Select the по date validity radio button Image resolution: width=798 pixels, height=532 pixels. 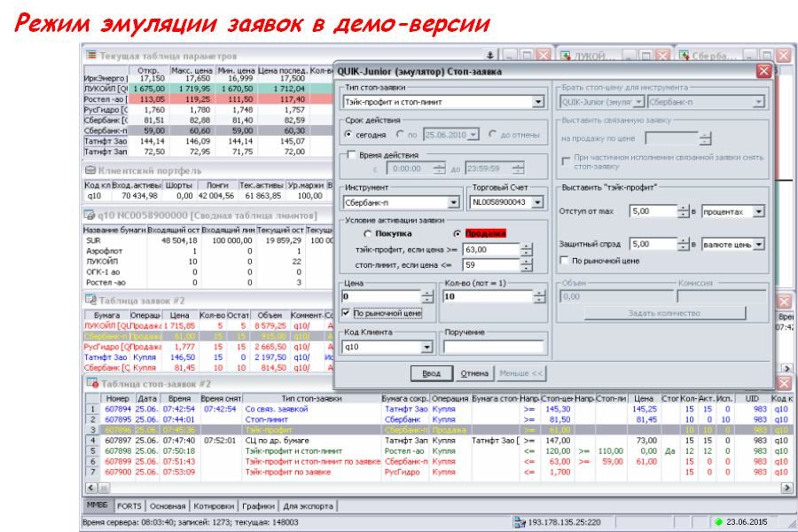click(400, 135)
